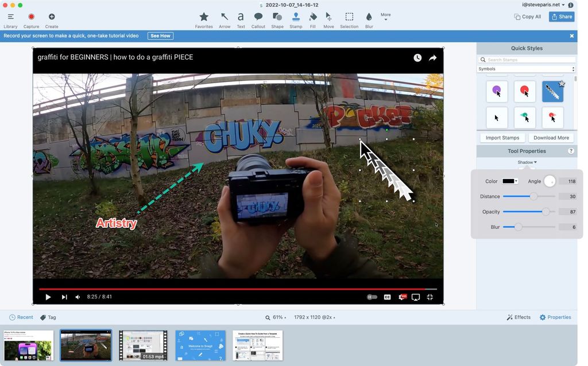Select the Stamp tool
The height and width of the screenshot is (366, 588).
click(296, 19)
